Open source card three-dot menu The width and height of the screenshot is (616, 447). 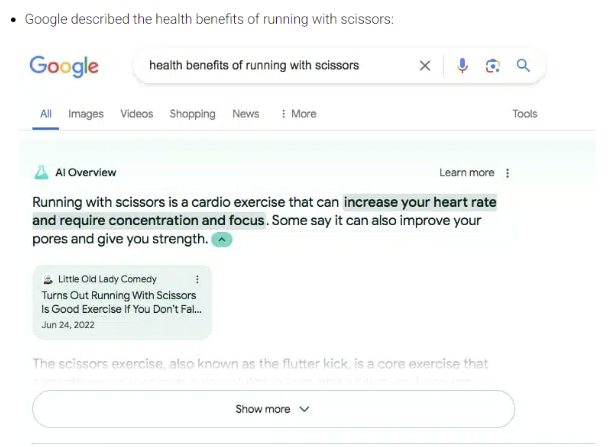tap(197, 279)
